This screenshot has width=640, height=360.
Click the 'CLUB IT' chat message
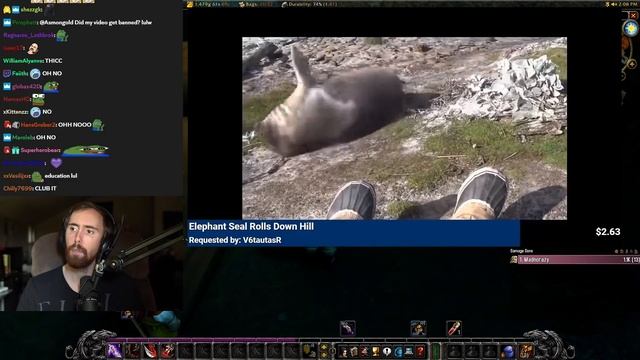point(46,189)
